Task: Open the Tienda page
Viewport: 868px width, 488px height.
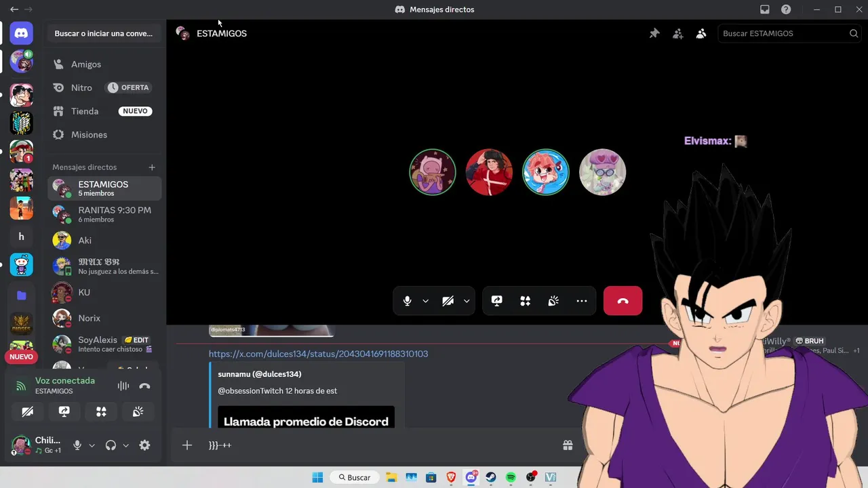Action: tap(104, 111)
